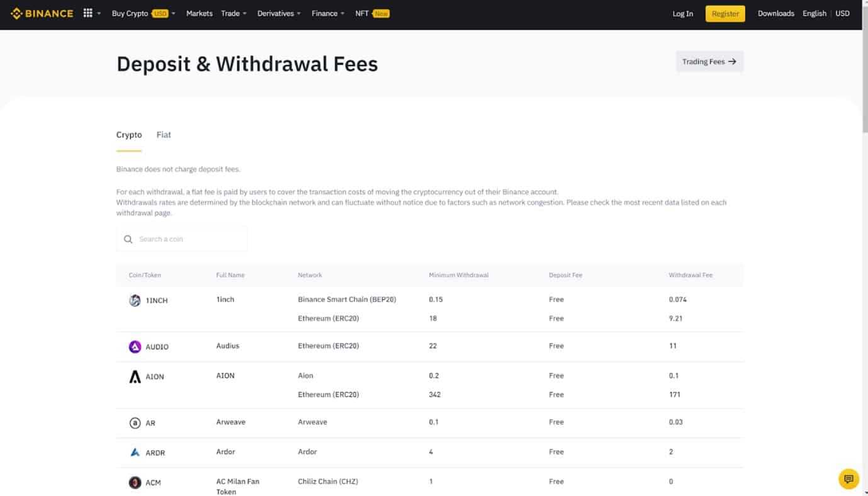Select the AION coin icon
868x496 pixels.
click(x=135, y=376)
